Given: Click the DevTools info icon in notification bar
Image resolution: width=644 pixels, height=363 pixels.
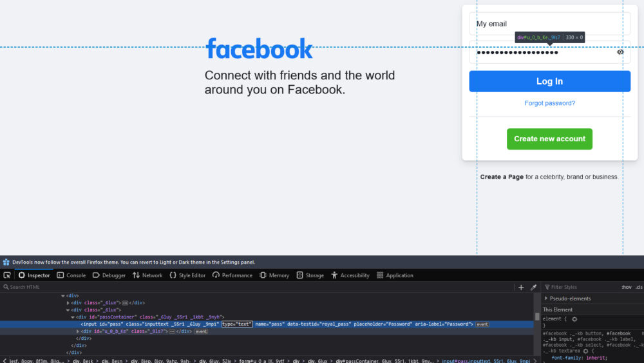Looking at the screenshot, I should [6, 262].
